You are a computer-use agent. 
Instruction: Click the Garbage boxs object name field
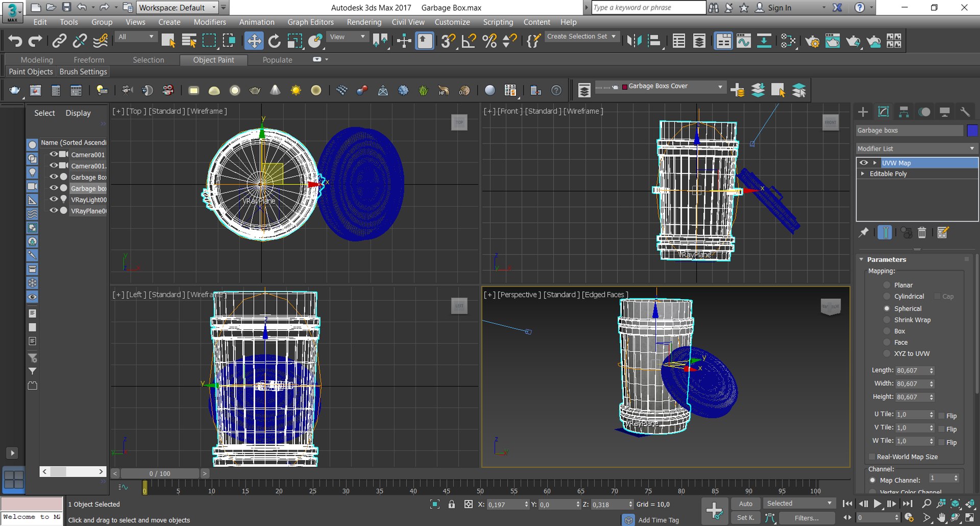point(910,130)
